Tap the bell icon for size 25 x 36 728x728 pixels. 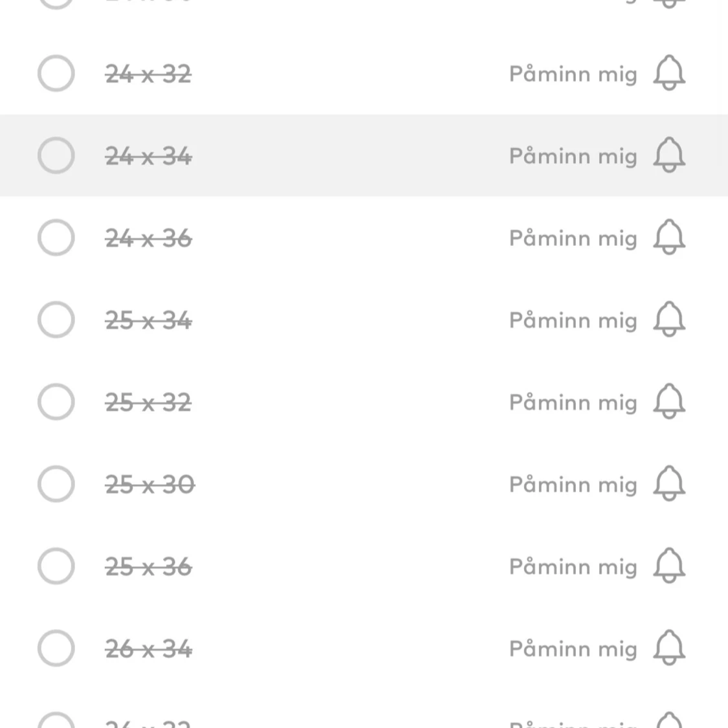click(x=669, y=566)
